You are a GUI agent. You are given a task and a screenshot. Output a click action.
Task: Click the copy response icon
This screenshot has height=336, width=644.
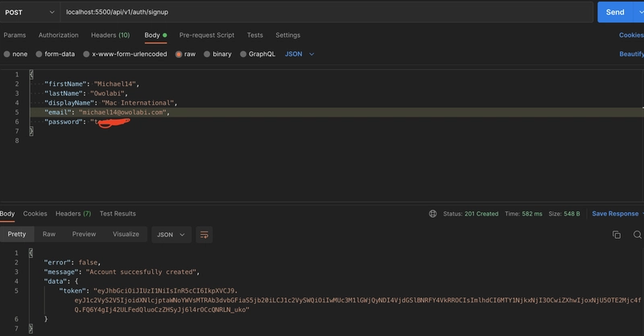pos(617,235)
